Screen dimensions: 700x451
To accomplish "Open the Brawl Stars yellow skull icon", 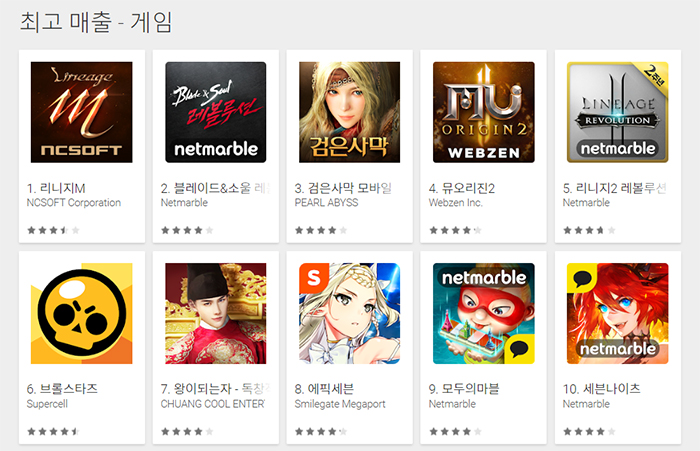I will coord(82,313).
